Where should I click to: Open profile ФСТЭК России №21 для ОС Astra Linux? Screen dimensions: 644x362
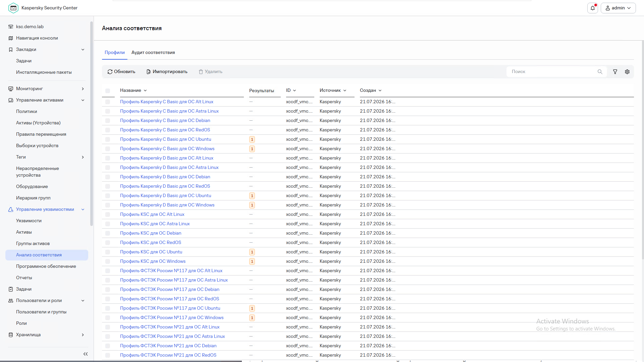pyautogui.click(x=172, y=337)
